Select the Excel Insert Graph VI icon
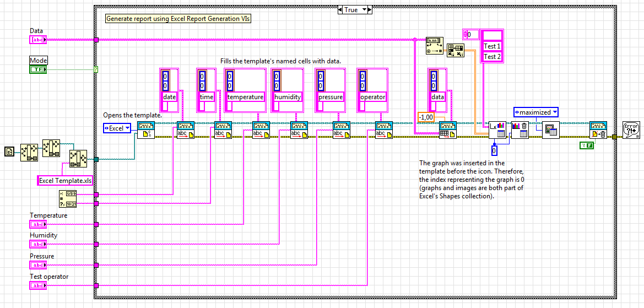The width and height of the screenshot is (644, 308). pos(497,130)
